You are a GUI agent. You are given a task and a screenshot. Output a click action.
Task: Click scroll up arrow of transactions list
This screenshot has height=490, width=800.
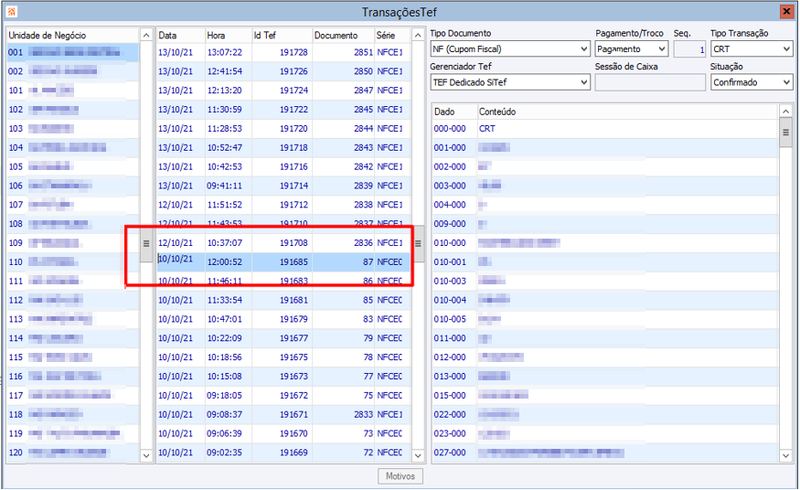pyautogui.click(x=418, y=35)
